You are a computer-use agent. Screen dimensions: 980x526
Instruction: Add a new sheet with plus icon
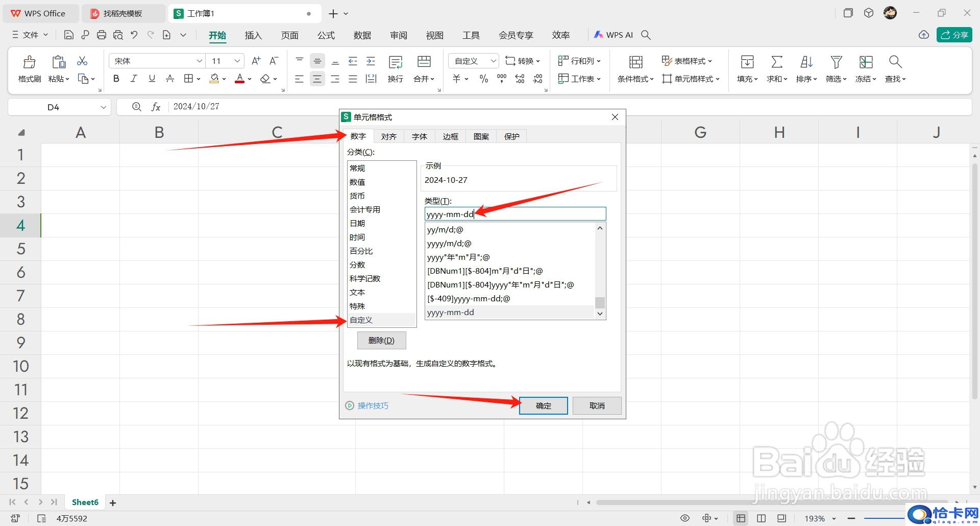click(113, 503)
